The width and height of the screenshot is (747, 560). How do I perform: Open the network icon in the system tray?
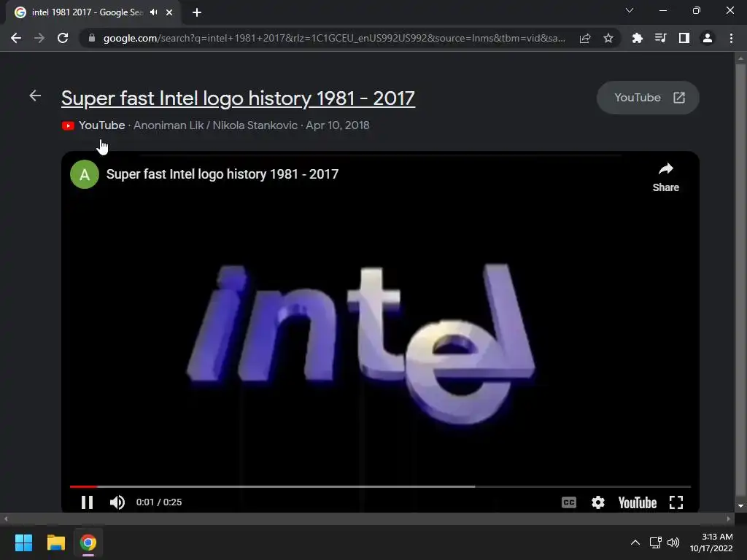(x=656, y=542)
